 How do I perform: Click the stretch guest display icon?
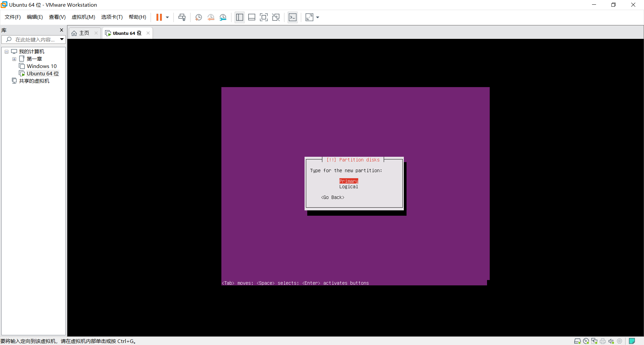309,17
